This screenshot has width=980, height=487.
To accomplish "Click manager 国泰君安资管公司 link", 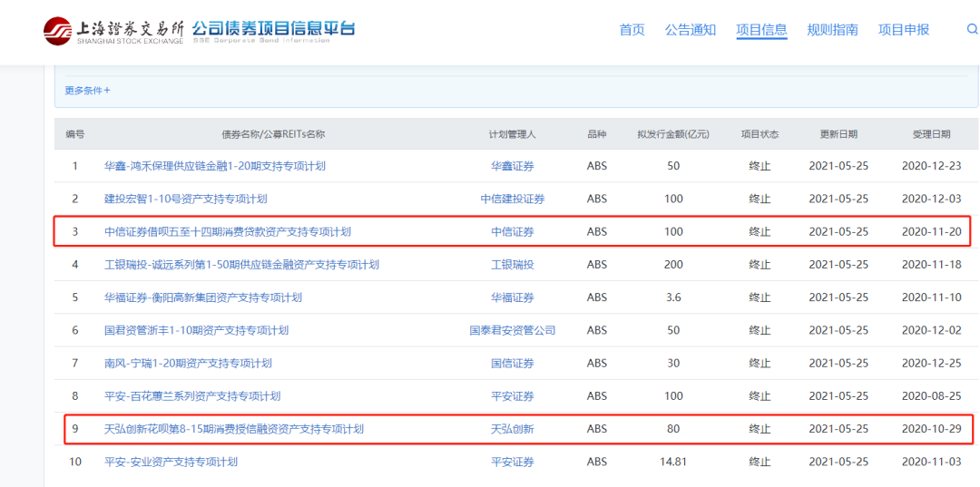I will 513,330.
